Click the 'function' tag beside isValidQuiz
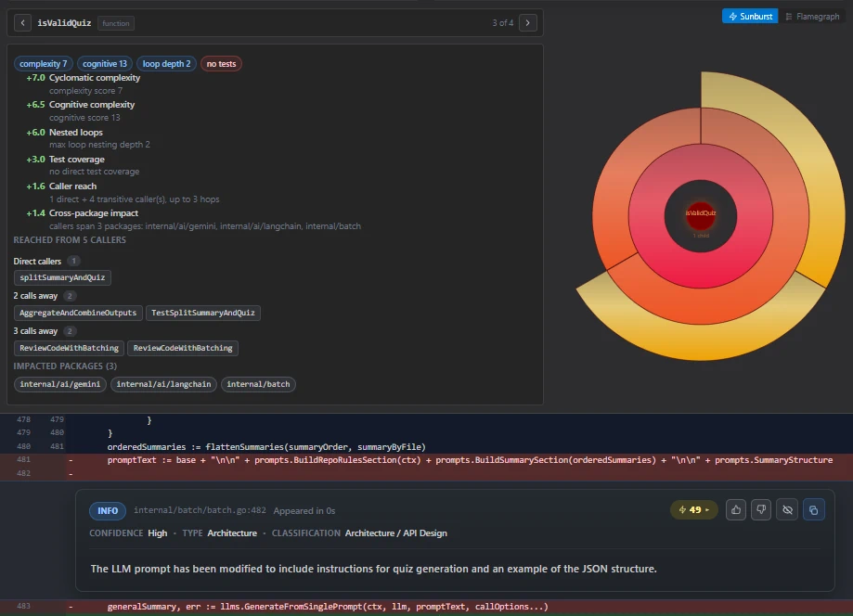The height and width of the screenshot is (616, 853). click(116, 23)
